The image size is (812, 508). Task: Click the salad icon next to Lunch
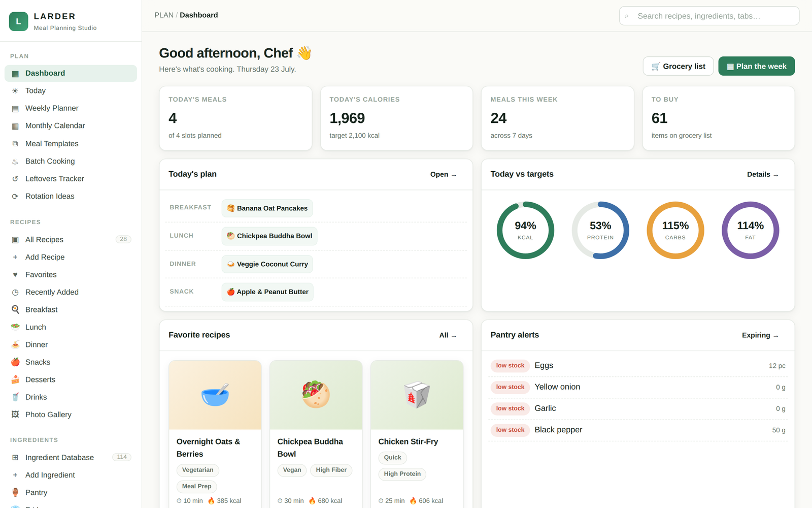click(15, 327)
